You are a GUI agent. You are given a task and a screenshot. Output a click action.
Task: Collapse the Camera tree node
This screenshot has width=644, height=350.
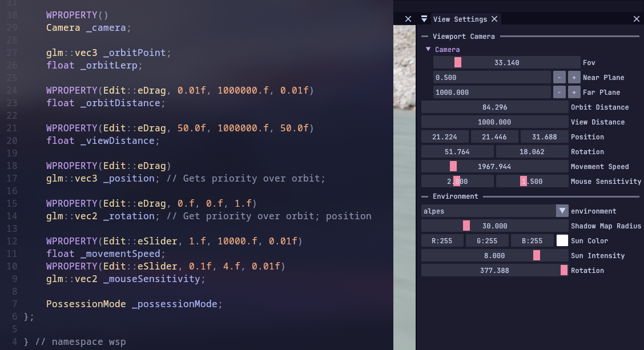pyautogui.click(x=429, y=50)
